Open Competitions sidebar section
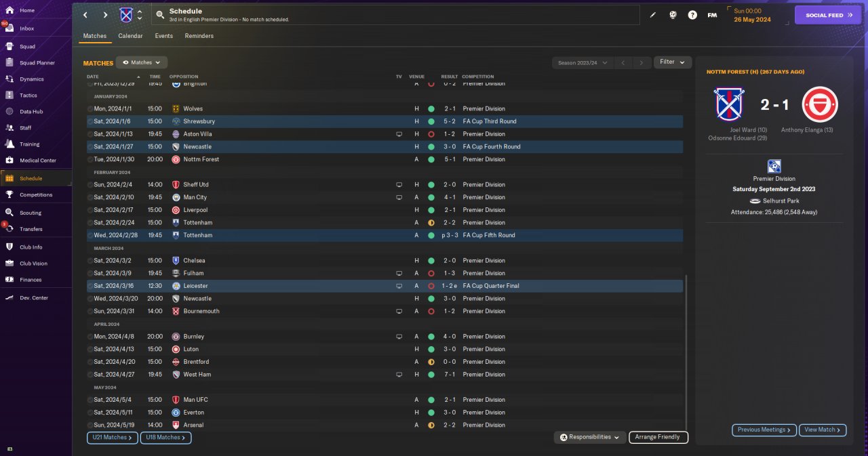The width and height of the screenshot is (868, 456). click(36, 194)
